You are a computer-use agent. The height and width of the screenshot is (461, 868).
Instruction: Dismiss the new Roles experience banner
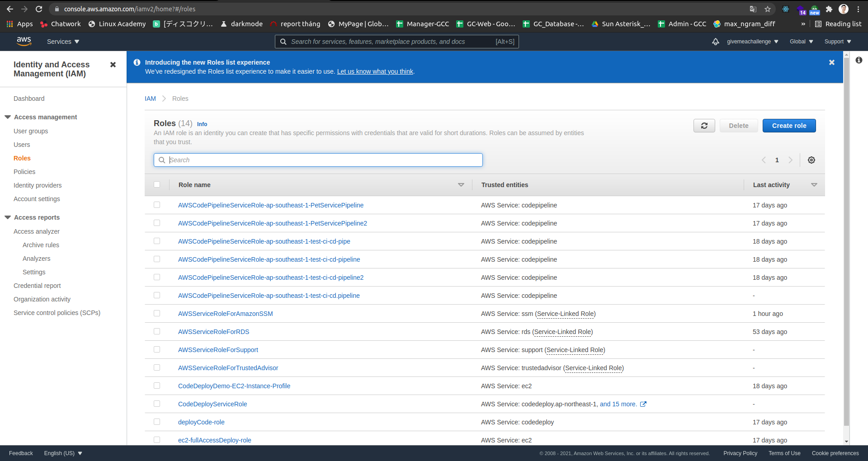coord(832,62)
